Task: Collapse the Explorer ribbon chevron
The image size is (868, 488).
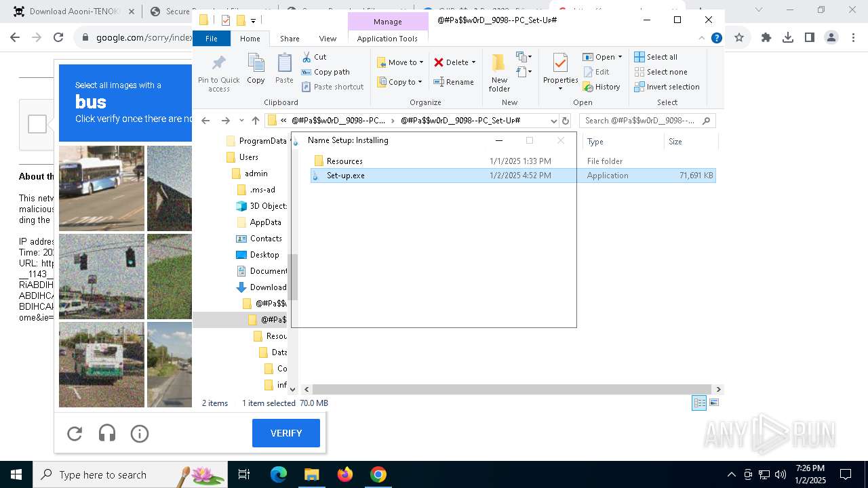Action: (702, 39)
